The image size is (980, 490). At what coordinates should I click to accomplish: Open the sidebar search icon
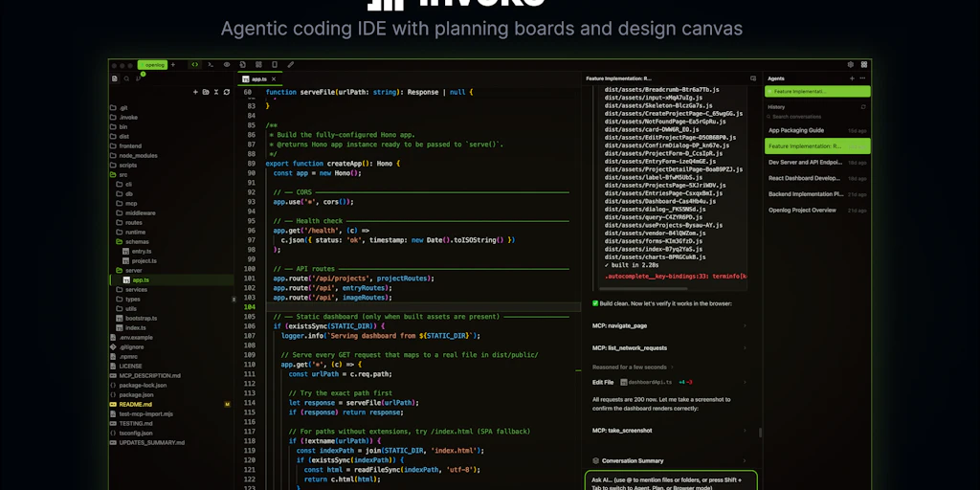click(126, 78)
